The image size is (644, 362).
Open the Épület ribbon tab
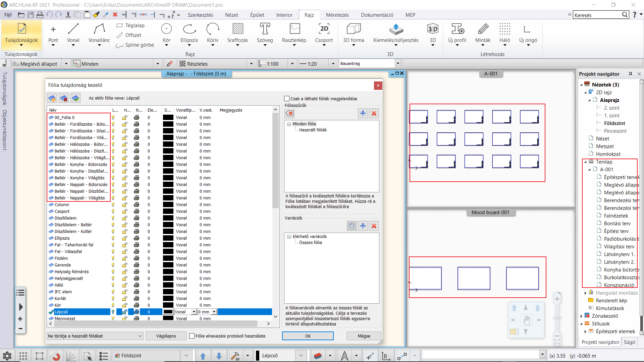257,15
